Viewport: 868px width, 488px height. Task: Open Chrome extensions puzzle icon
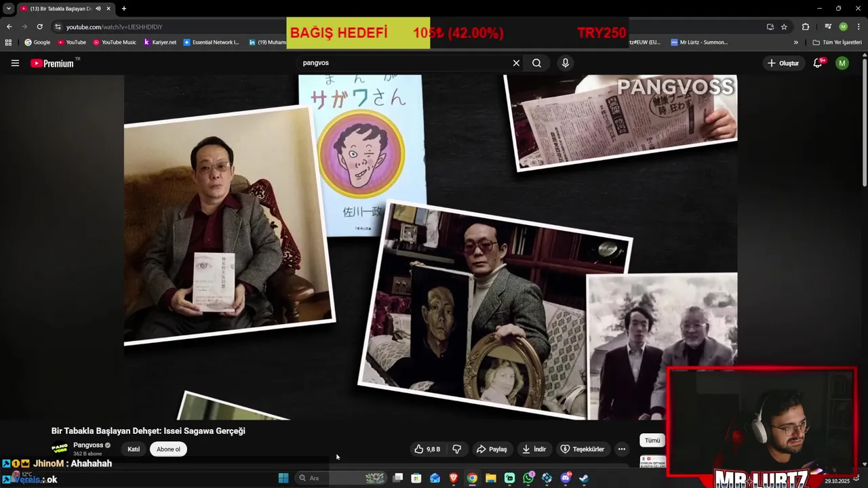[806, 26]
